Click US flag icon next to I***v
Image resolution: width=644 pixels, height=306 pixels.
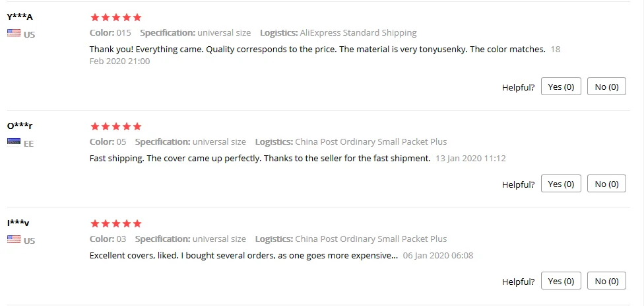(x=14, y=239)
